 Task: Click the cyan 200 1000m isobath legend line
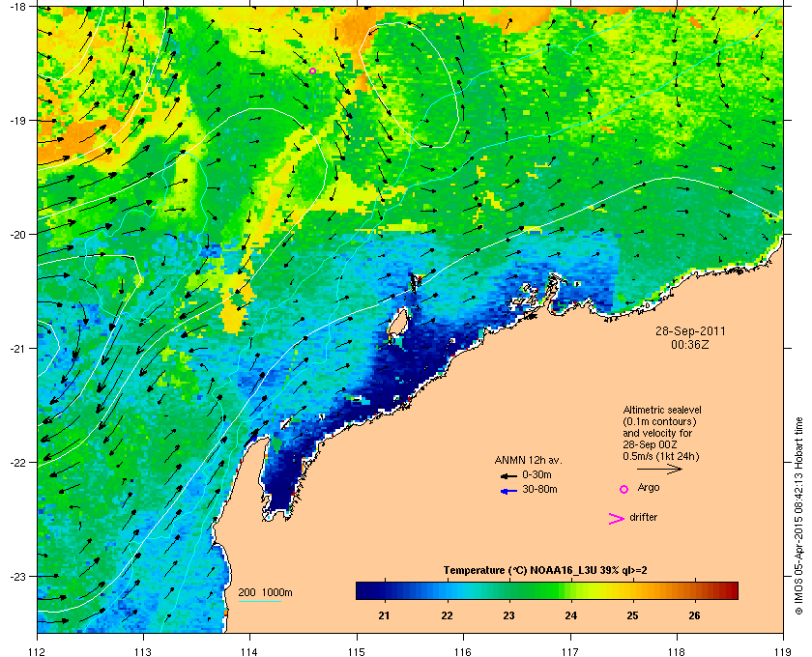click(259, 601)
